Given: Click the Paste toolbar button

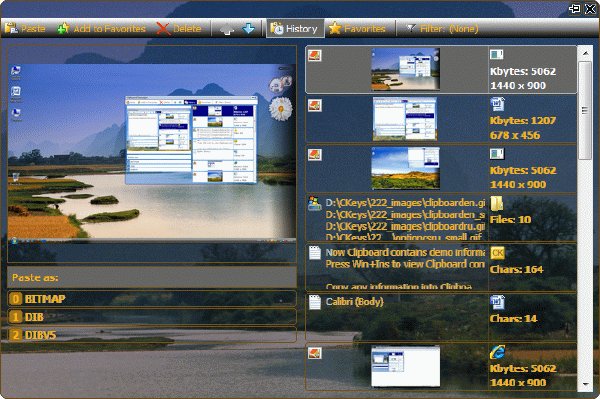Looking at the screenshot, I should coord(25,29).
